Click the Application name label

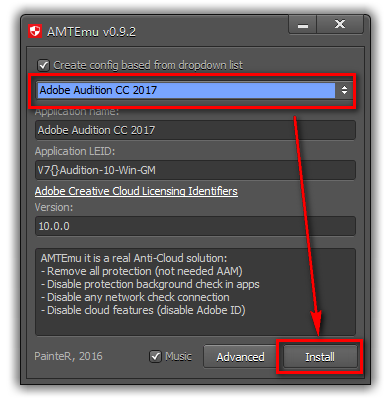click(x=77, y=112)
